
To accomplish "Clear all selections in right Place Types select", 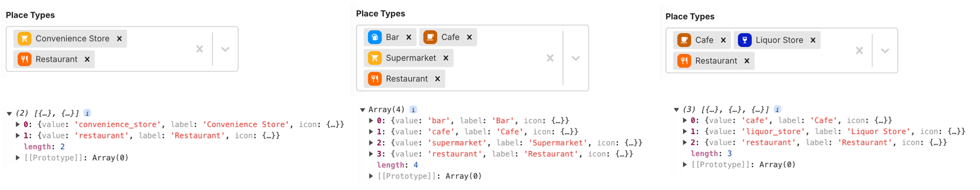I will point(859,50).
